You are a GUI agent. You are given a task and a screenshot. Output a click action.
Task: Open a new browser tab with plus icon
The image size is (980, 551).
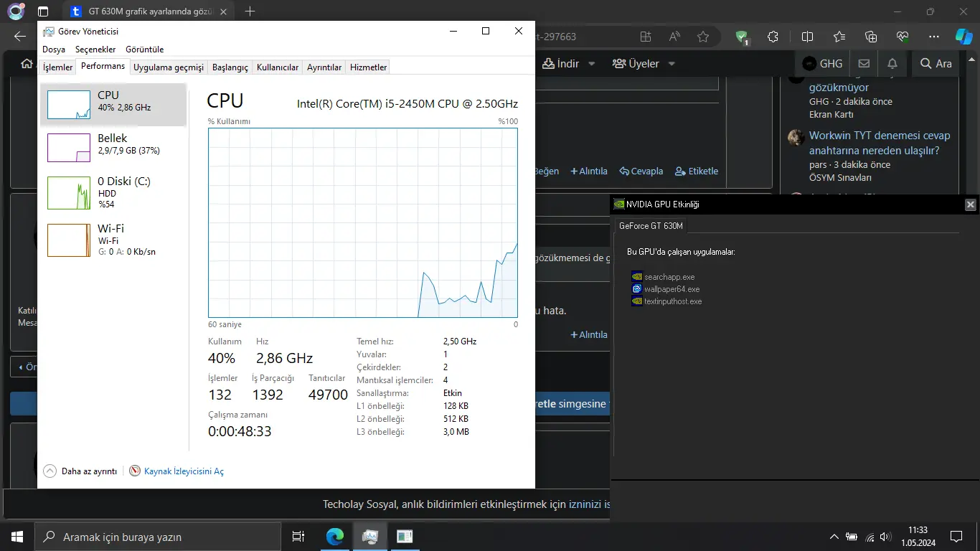(250, 11)
